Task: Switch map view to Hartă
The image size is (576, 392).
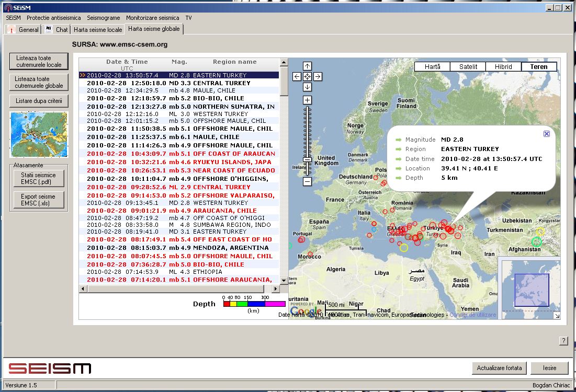Action: coord(432,67)
